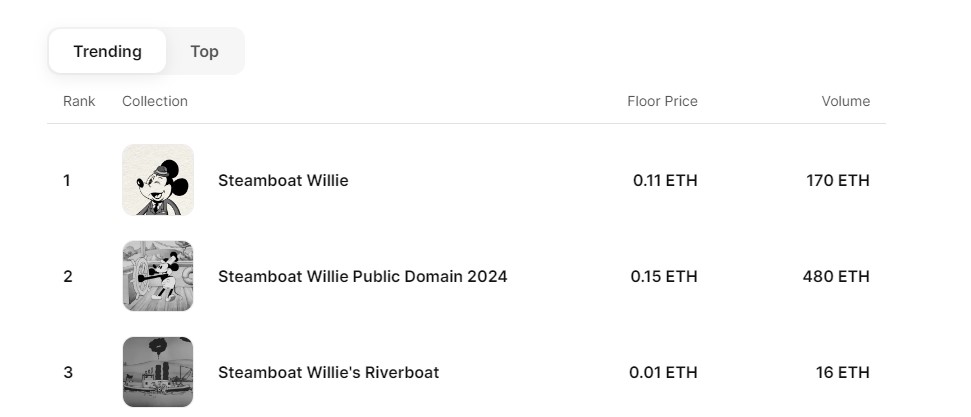Image resolution: width=971 pixels, height=417 pixels.
Task: Open the Public Domain 2024 collection thumbnail
Action: coord(158,276)
